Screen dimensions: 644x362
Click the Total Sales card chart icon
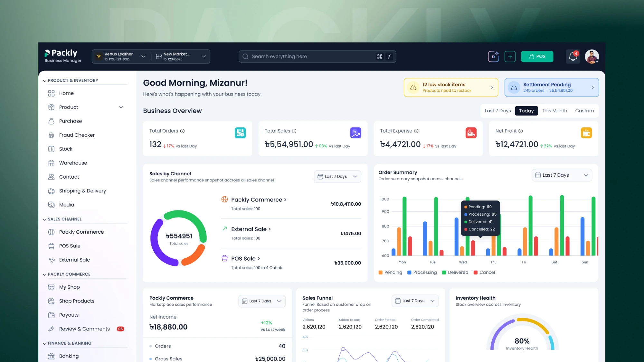(x=355, y=133)
